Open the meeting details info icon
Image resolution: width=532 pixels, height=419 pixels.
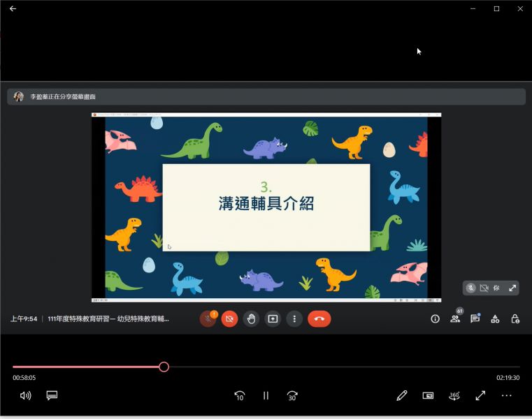435,318
